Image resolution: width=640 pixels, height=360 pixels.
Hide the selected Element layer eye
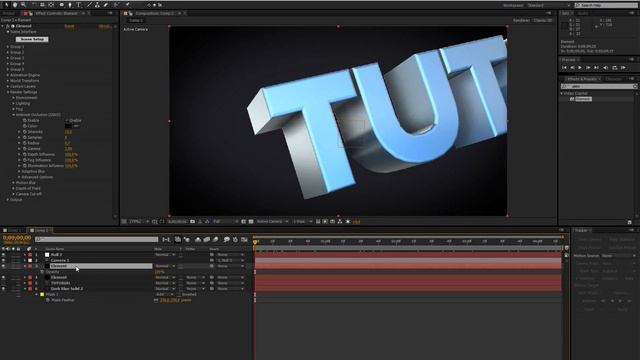4,266
